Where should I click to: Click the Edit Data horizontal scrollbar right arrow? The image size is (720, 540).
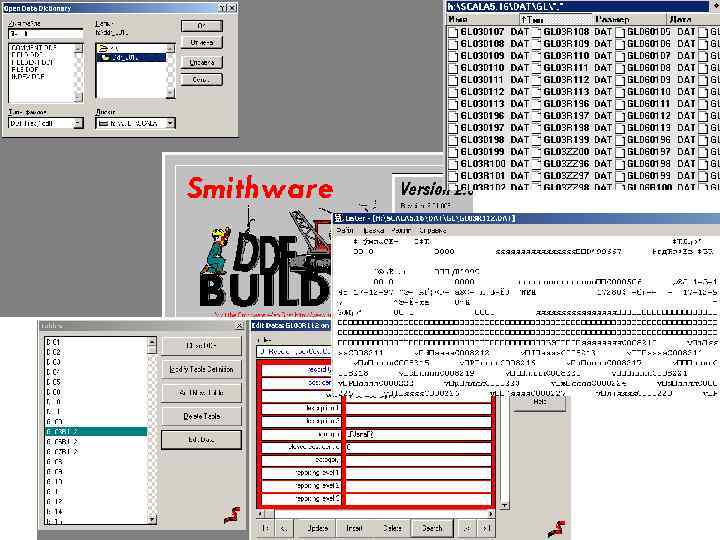pyautogui.click(x=491, y=513)
